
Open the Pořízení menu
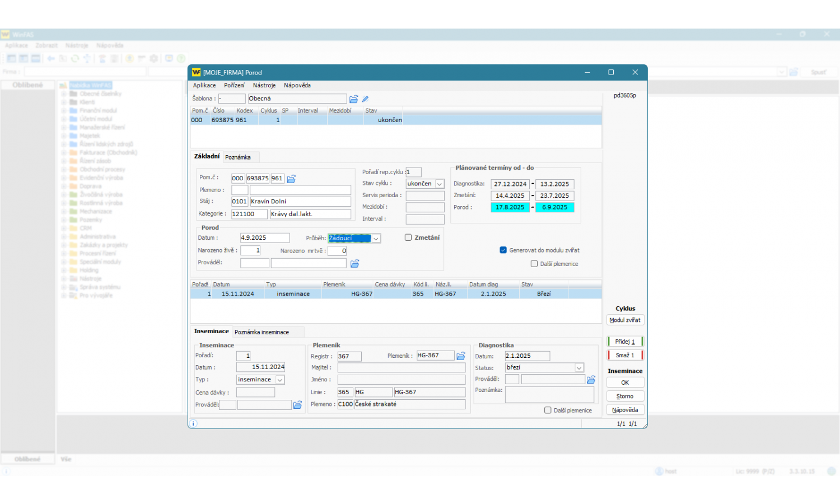coord(234,86)
